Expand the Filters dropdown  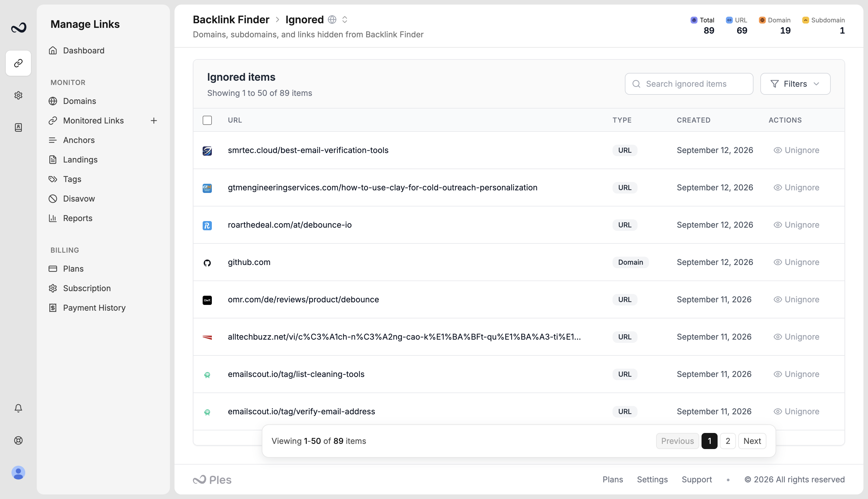pyautogui.click(x=795, y=84)
